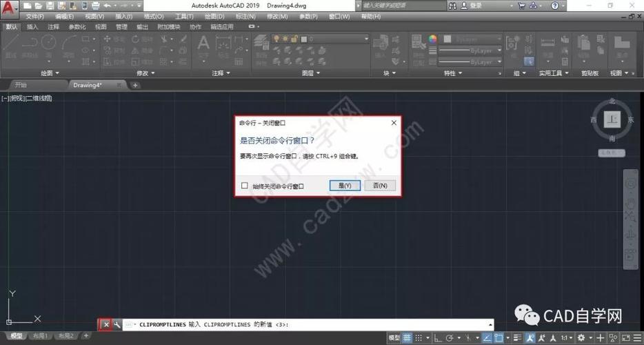Click the Autodesk App Store cart icon
Image resolution: width=644 pixels, height=345 pixels.
click(521, 6)
